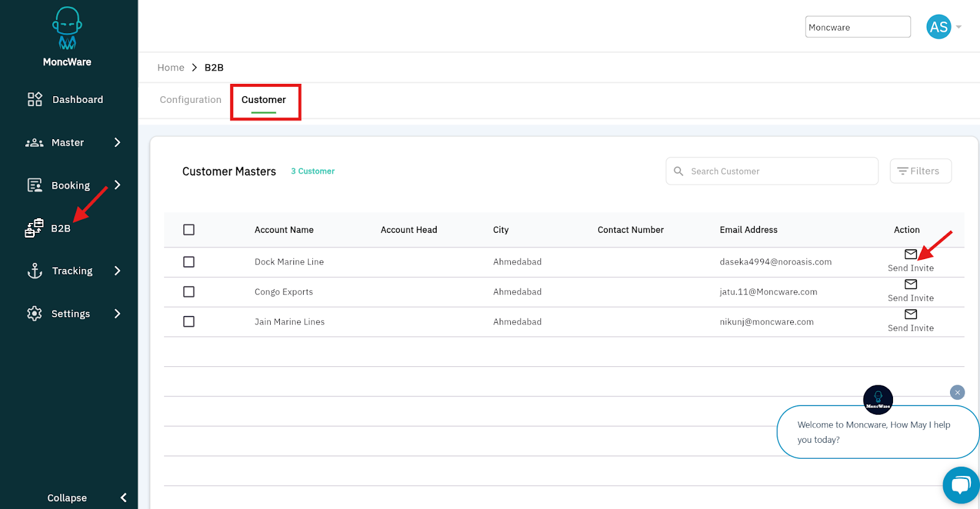Click the Master people icon
This screenshot has height=509, width=980.
click(x=34, y=143)
